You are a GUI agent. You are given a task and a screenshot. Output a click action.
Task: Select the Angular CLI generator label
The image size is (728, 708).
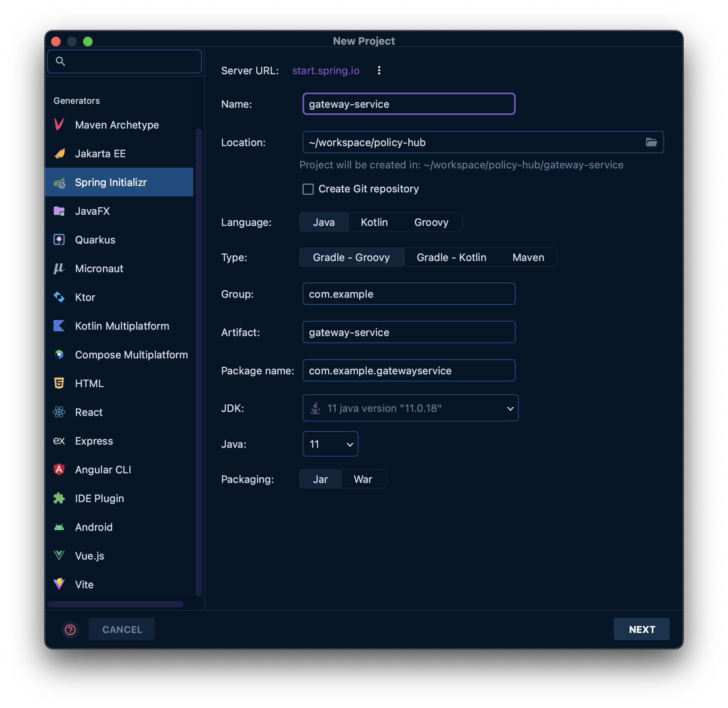103,470
